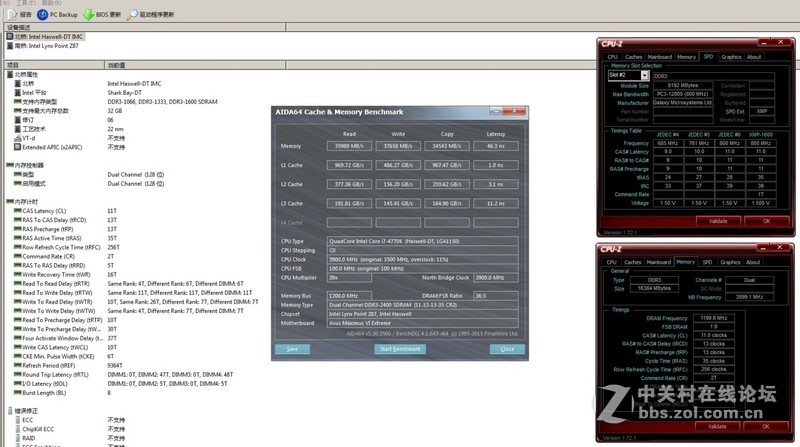Select the Refresh Period (tREF) row
This screenshot has width=800, height=447.
tap(44, 366)
